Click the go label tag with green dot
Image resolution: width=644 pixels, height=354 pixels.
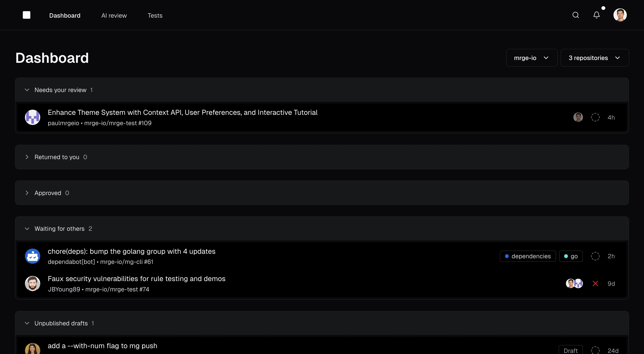571,256
